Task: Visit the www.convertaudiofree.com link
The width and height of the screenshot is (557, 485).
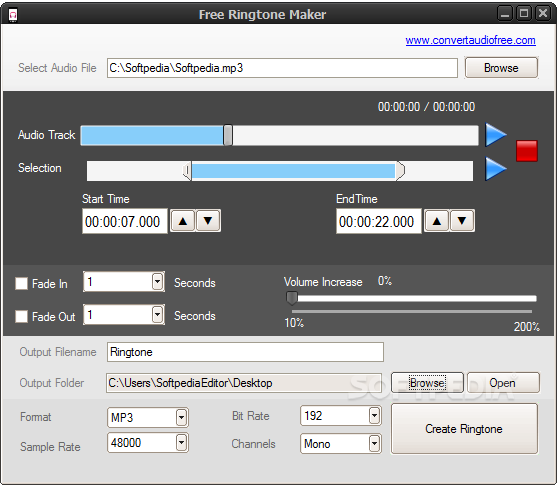Action: coord(470,40)
